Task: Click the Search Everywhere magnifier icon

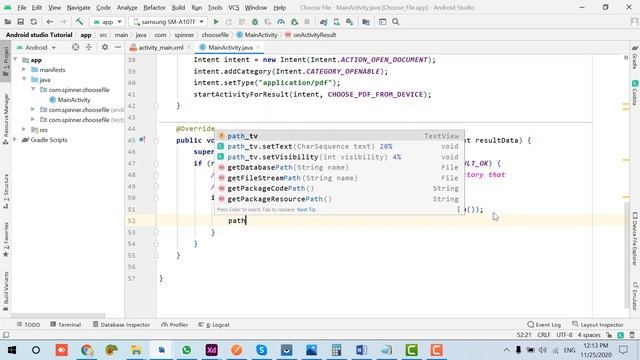Action: pos(396,22)
